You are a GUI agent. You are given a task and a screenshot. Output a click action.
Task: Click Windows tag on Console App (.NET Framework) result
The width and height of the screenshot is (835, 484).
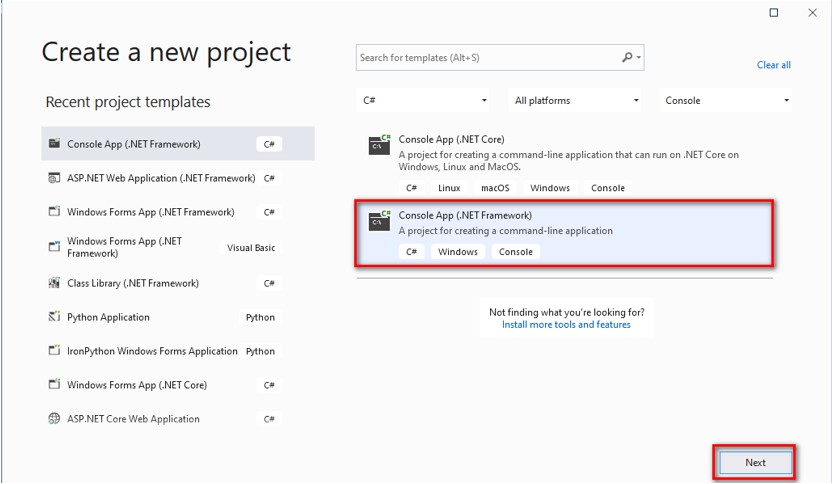[458, 251]
